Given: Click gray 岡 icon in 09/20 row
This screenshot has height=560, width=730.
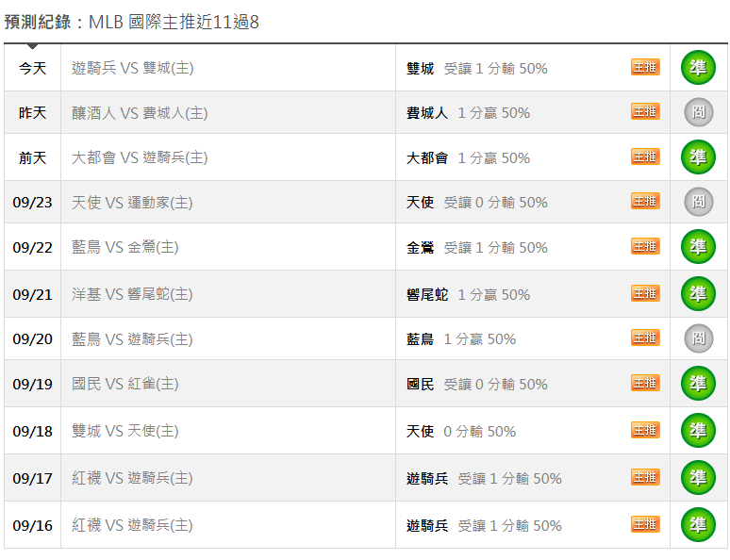Looking at the screenshot, I should (x=698, y=338).
